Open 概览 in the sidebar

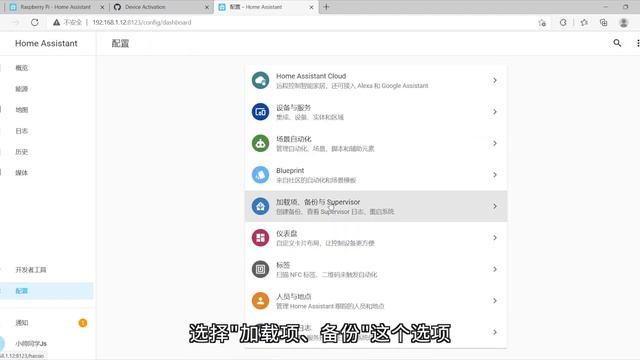tap(22, 68)
